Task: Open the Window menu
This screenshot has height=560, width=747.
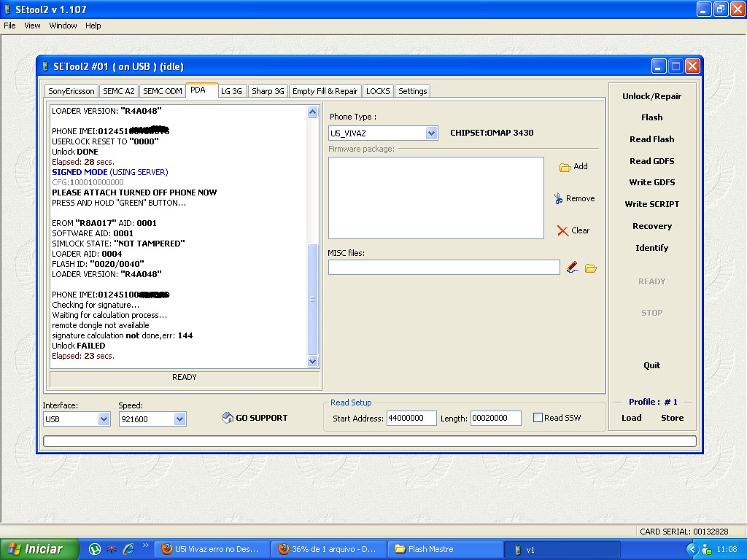Action: pyautogui.click(x=63, y=26)
